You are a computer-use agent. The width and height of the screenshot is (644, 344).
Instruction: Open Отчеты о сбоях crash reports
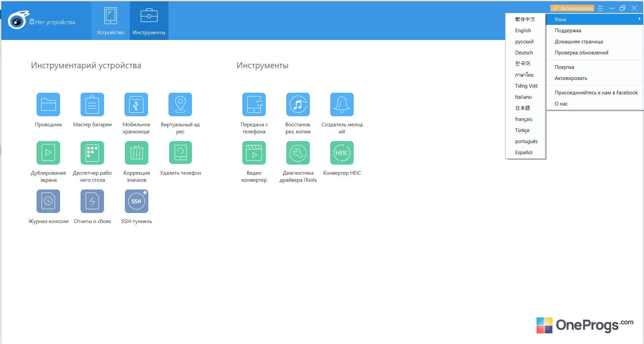(x=92, y=201)
